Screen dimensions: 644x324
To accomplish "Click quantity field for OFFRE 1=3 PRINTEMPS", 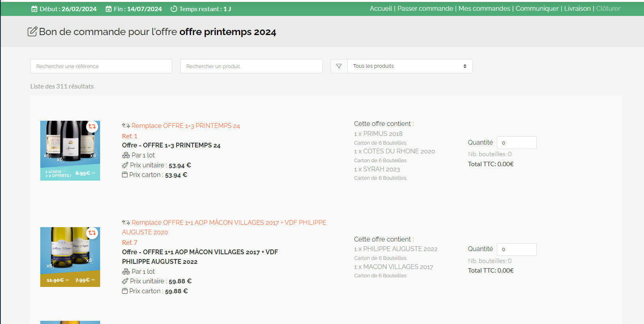I will (x=516, y=143).
